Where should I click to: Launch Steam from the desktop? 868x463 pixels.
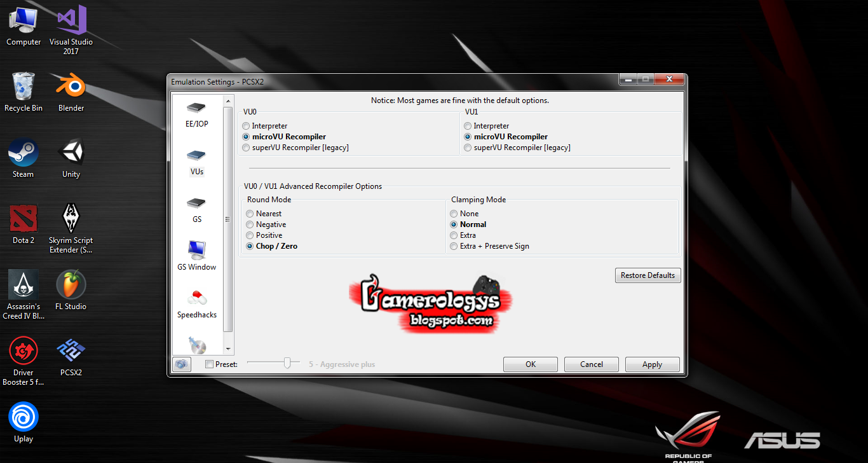coord(24,158)
